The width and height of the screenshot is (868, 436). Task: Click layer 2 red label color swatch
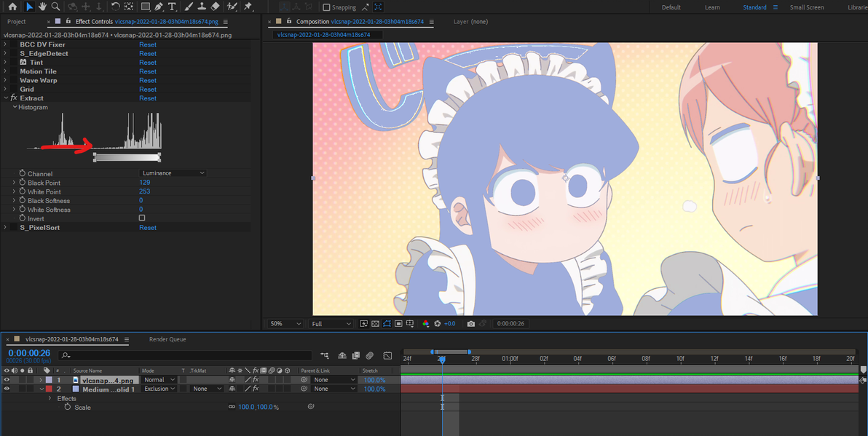click(49, 389)
